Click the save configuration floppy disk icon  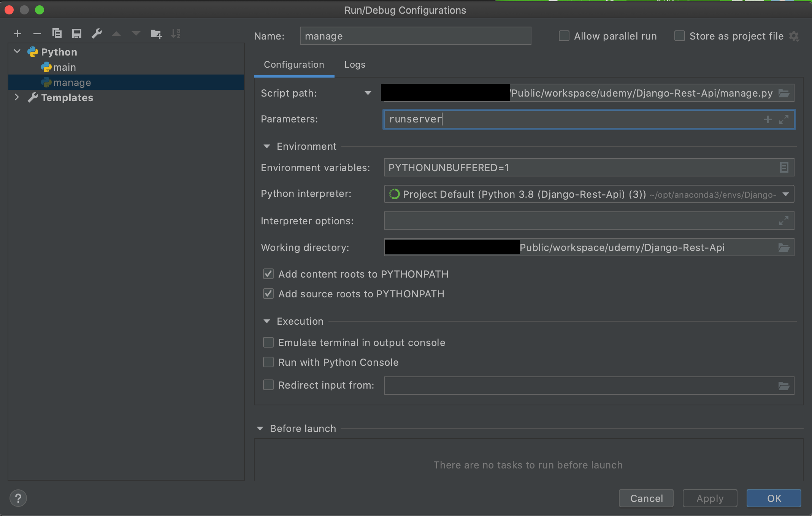point(77,34)
